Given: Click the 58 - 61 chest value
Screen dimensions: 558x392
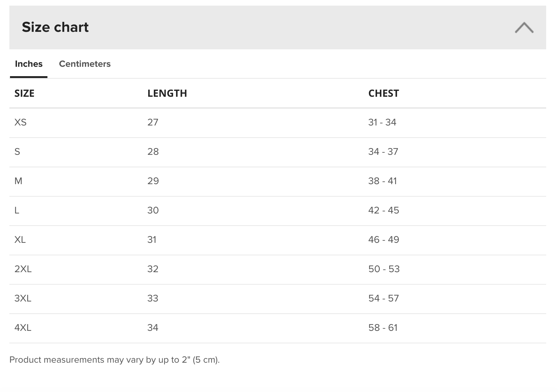Looking at the screenshot, I should pos(383,328).
